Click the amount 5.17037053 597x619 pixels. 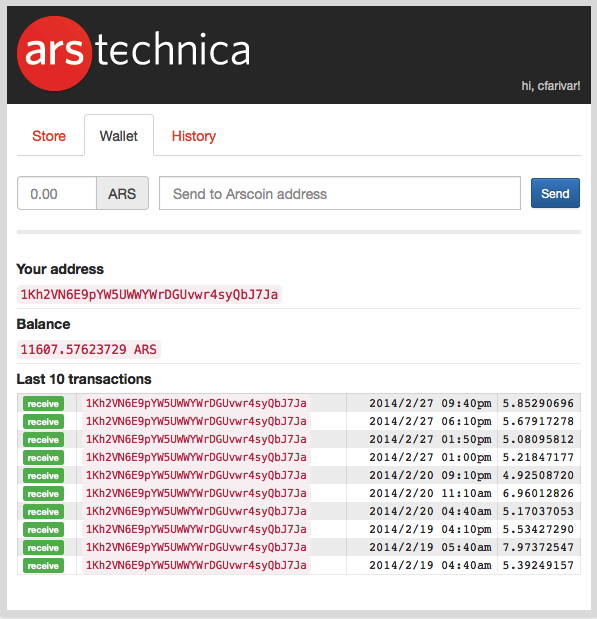538,511
